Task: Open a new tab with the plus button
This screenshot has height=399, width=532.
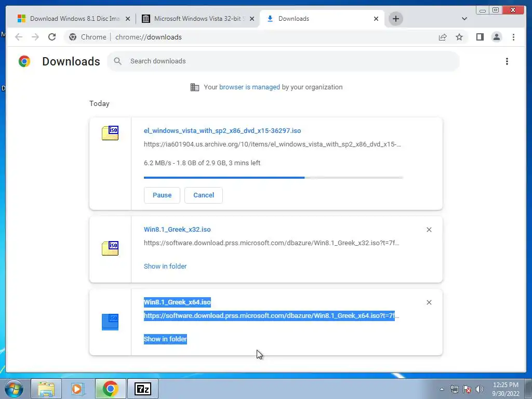Action: pyautogui.click(x=395, y=19)
